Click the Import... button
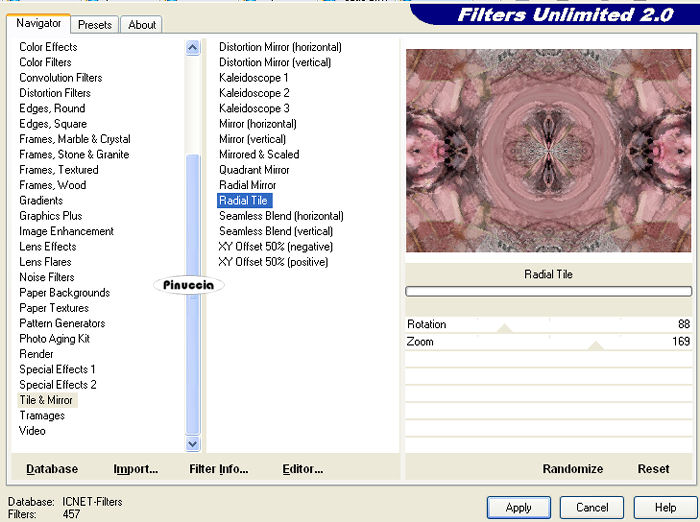Screen dimensions: 700x522 click(x=135, y=469)
